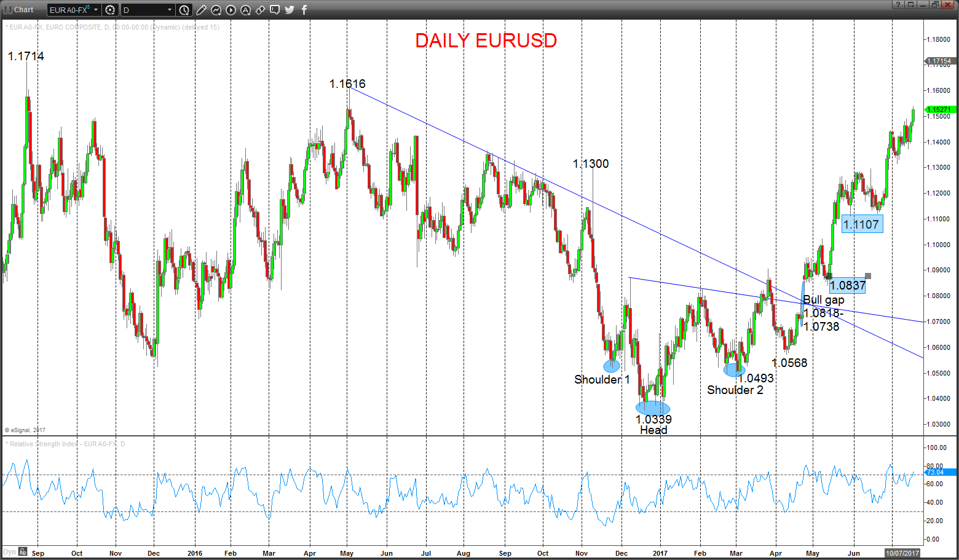Click the 1.03000 price axis label
This screenshot has width=959, height=560.
939,424
